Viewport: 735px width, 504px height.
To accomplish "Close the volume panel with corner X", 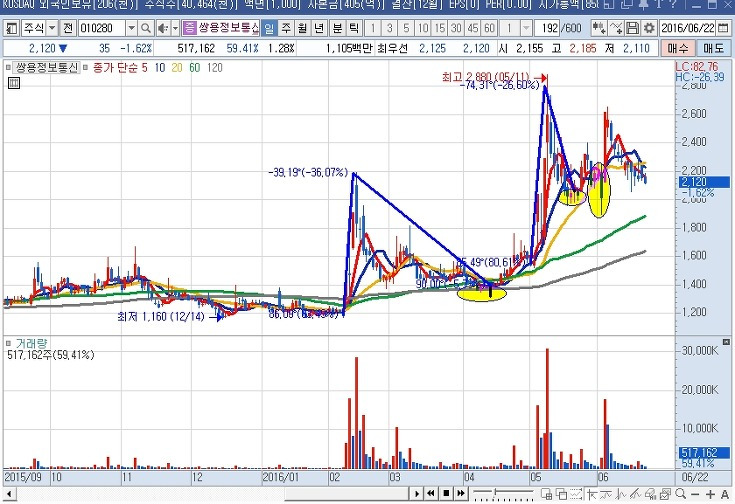I will 726,342.
